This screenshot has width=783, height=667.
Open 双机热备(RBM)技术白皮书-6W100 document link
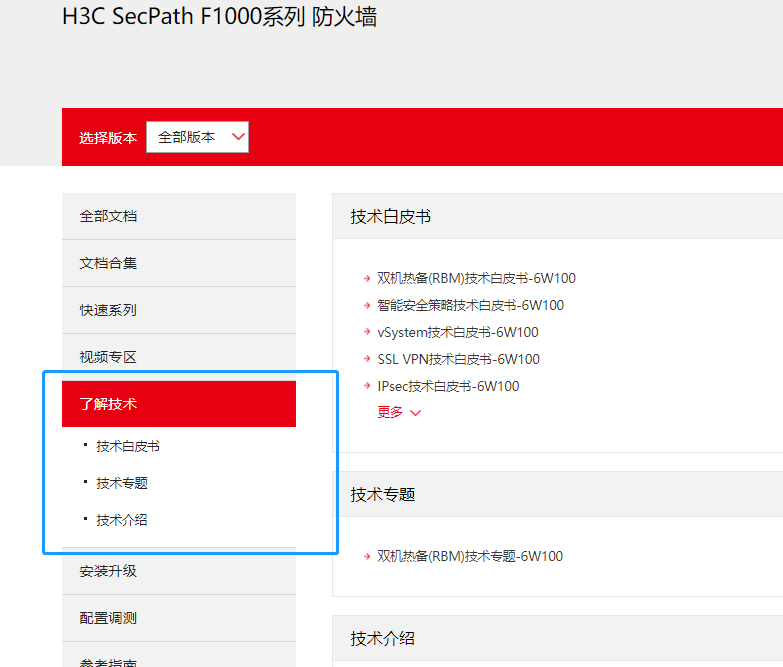(476, 278)
